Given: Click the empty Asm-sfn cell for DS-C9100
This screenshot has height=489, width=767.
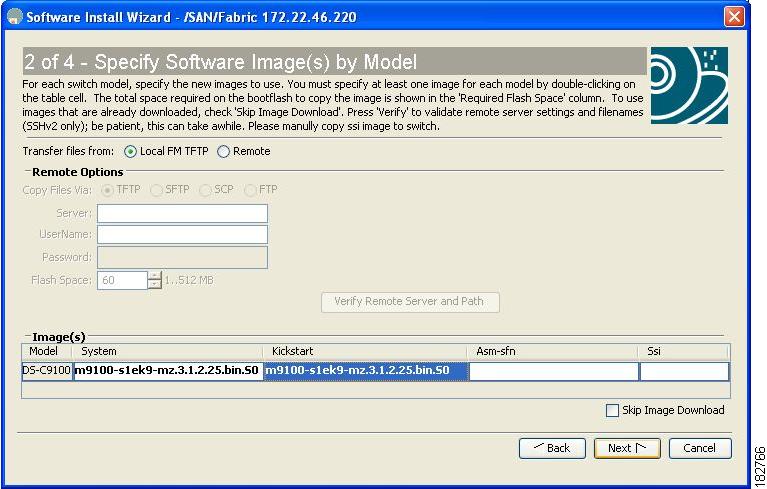Looking at the screenshot, I should (x=554, y=371).
